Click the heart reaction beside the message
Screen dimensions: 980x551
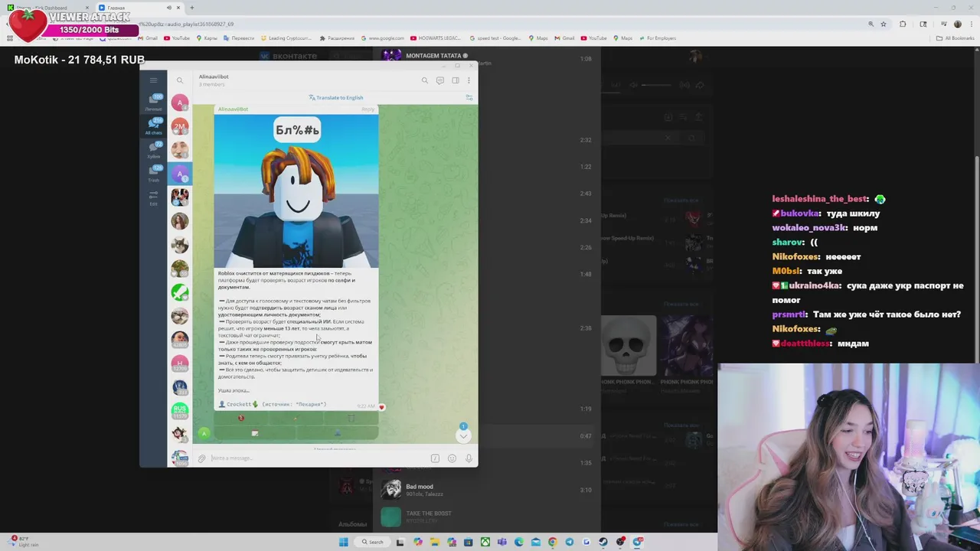click(x=382, y=407)
